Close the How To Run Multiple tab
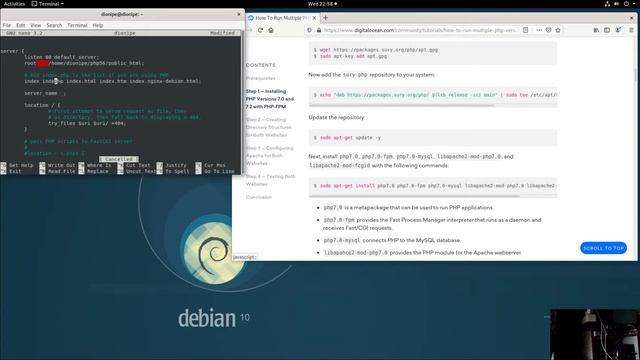This screenshot has width=640, height=360. click(314, 18)
